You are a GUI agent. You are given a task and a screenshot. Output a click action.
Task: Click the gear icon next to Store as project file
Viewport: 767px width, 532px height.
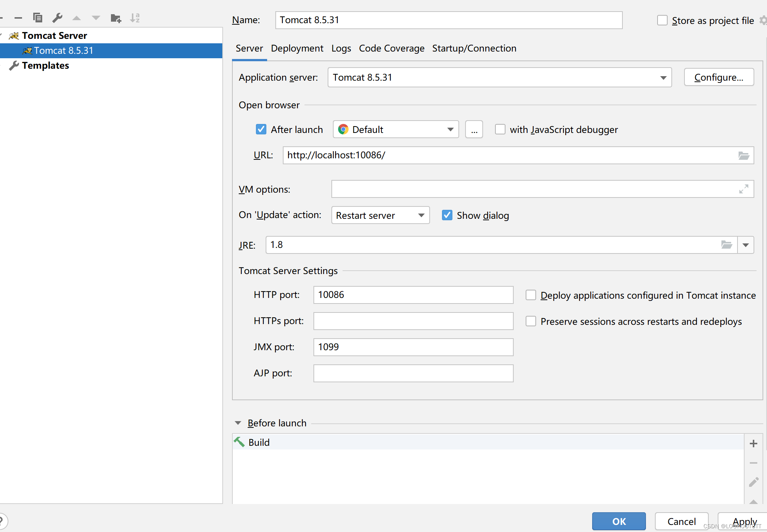pos(763,21)
